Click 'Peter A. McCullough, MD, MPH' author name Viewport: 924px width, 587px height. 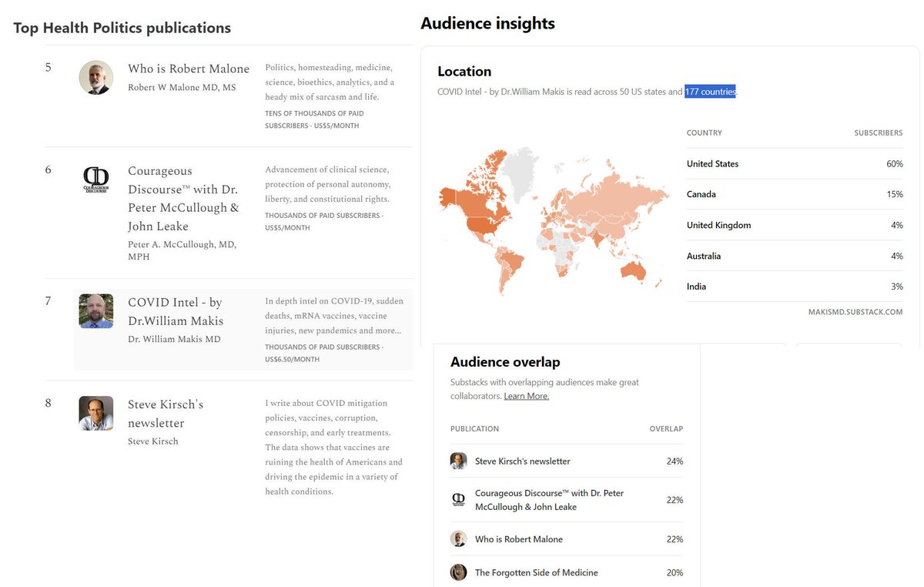click(182, 250)
